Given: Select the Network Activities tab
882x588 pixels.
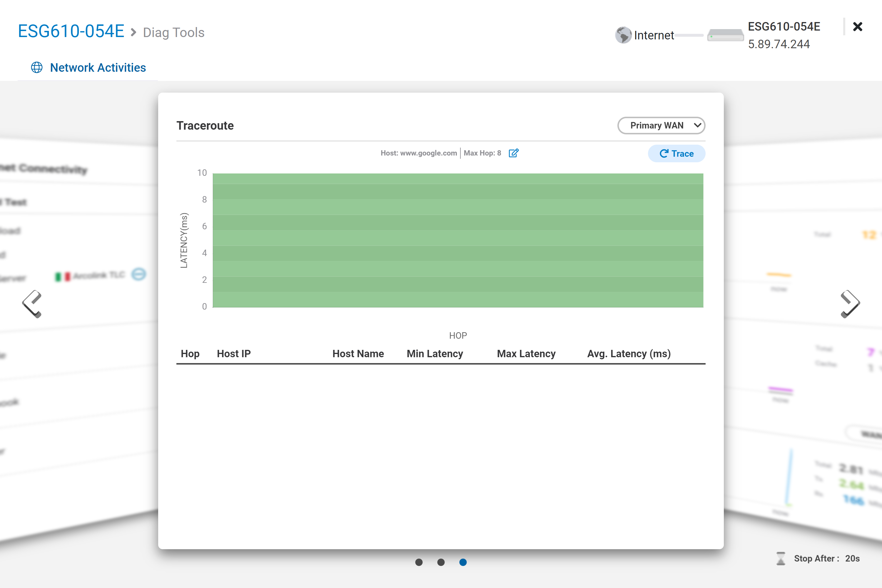Looking at the screenshot, I should click(x=88, y=68).
